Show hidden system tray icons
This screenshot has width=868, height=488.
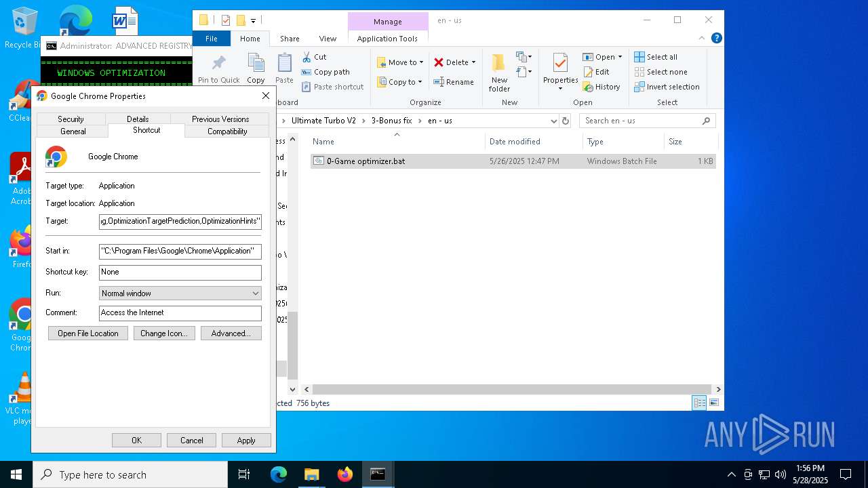(731, 474)
